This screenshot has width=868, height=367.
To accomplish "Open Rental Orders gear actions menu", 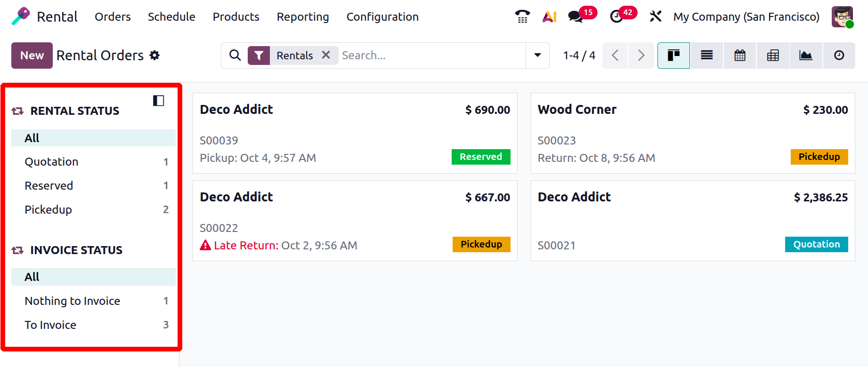I will (154, 56).
